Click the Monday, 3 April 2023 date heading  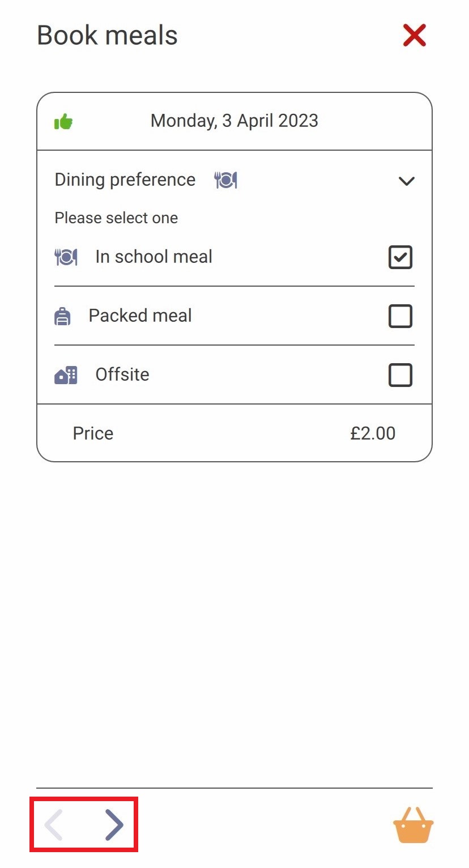coord(234,121)
